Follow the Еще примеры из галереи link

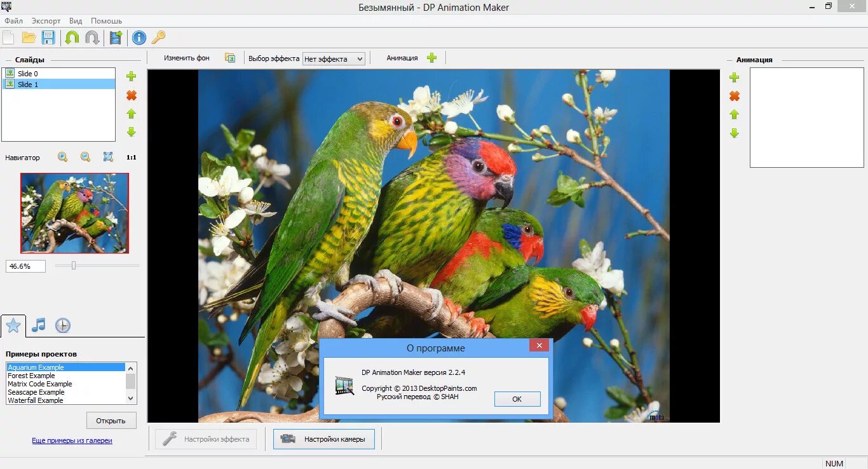tap(72, 440)
